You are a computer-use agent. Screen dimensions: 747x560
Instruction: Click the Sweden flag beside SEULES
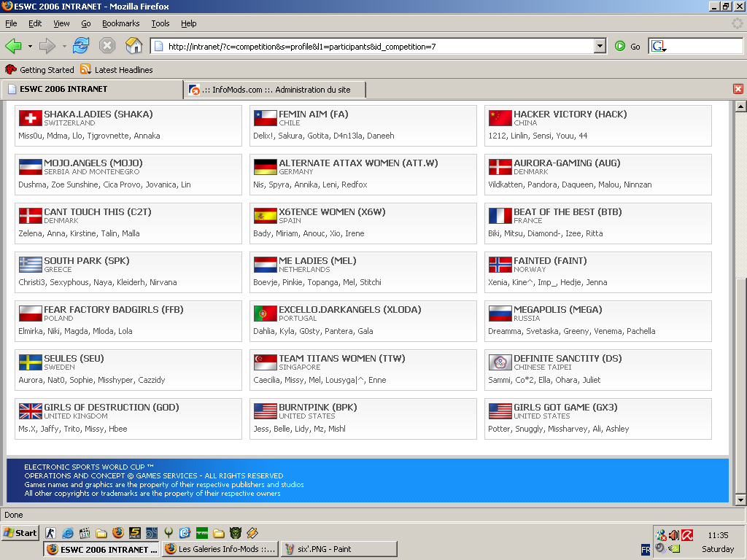tap(31, 362)
